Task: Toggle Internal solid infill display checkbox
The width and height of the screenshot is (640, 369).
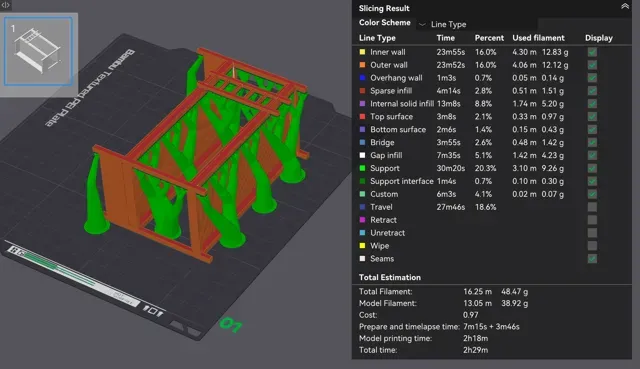Action: 592,104
